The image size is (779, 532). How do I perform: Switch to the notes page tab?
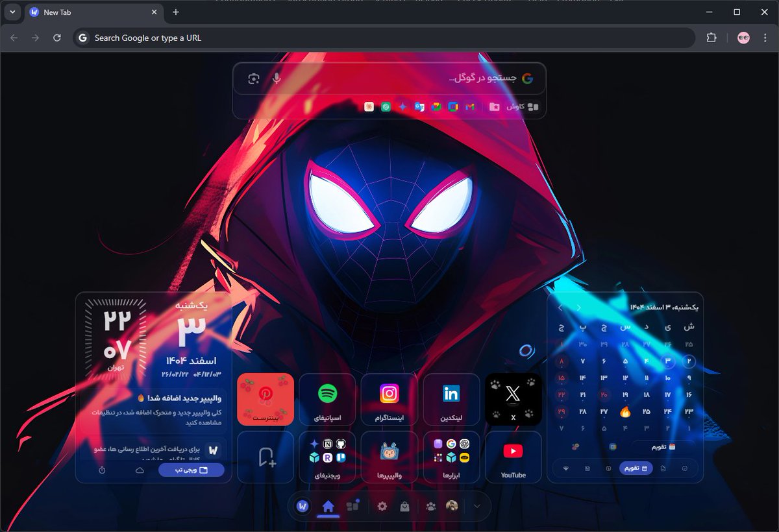(663, 468)
